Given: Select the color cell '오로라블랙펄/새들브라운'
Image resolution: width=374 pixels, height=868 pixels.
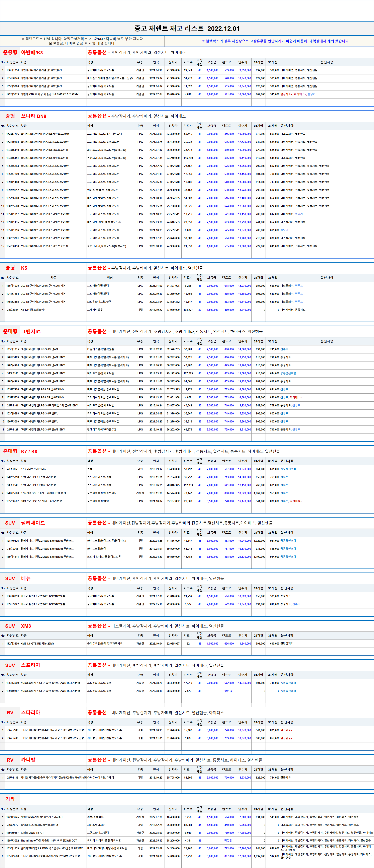Looking at the screenshot, I should pyautogui.click(x=102, y=493).
